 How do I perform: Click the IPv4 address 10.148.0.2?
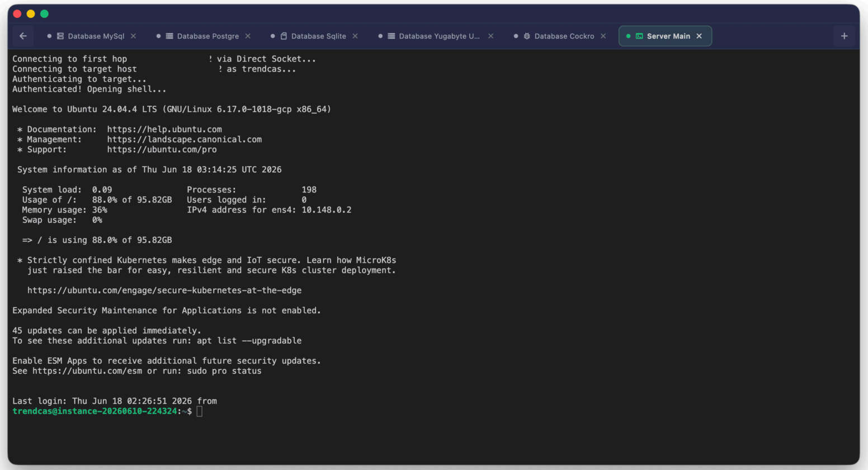(327, 210)
